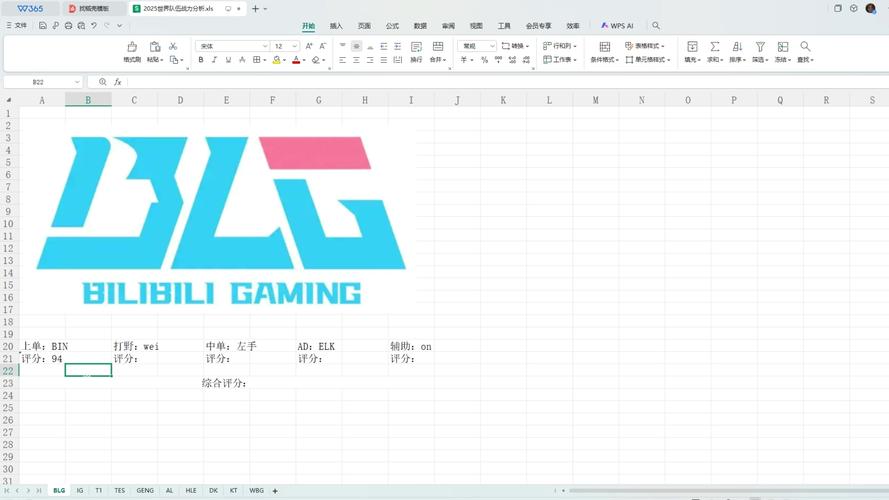Viewport: 889px width, 500px height.
Task: Switch to the IG sheet tab
Action: coord(80,490)
